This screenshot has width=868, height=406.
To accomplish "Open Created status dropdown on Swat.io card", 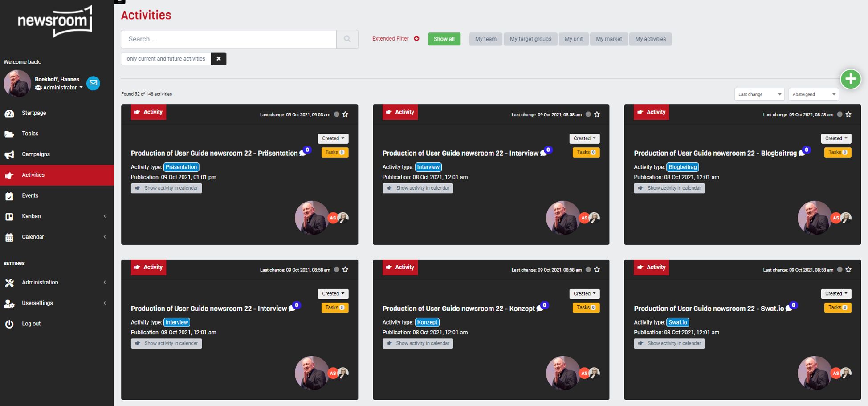I will tap(836, 294).
